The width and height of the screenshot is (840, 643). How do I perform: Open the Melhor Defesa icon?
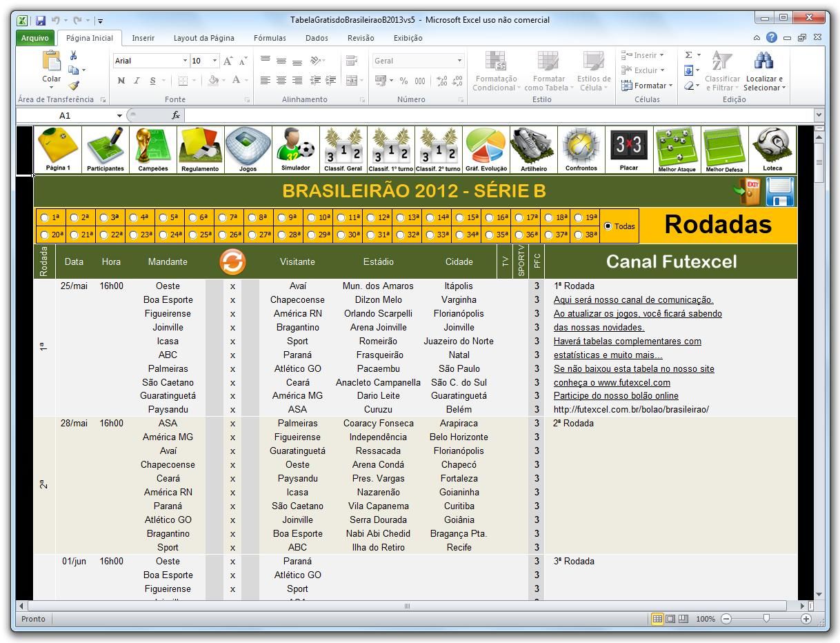pyautogui.click(x=724, y=150)
